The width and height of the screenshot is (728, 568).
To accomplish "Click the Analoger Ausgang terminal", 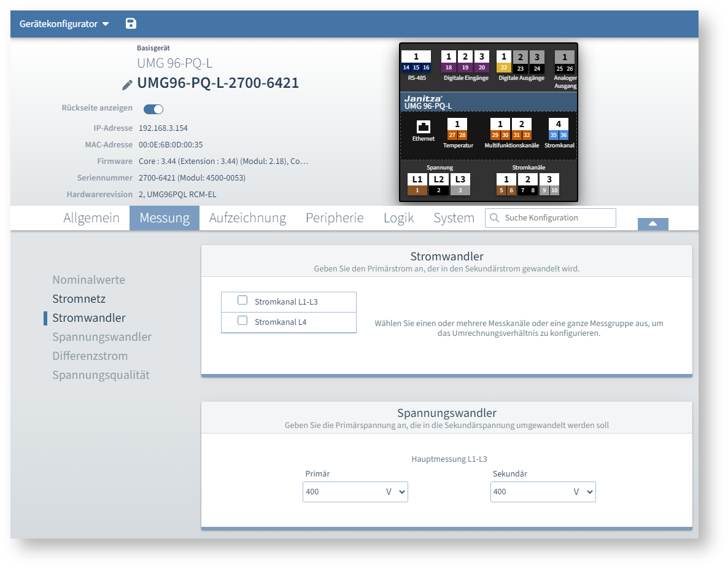I will (x=564, y=63).
